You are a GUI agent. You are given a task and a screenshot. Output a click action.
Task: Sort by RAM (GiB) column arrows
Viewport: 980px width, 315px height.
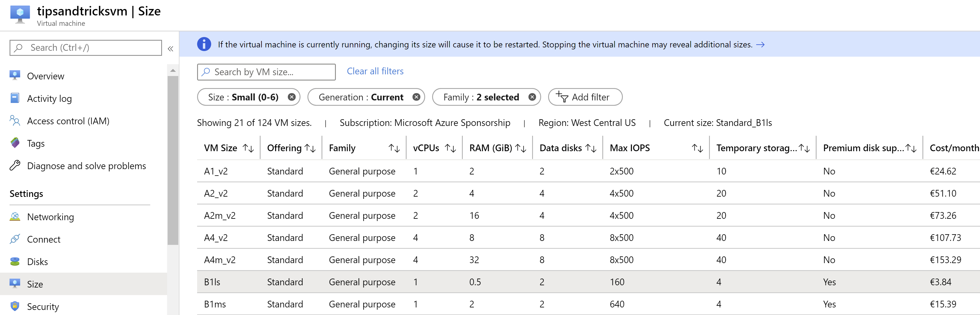point(520,148)
